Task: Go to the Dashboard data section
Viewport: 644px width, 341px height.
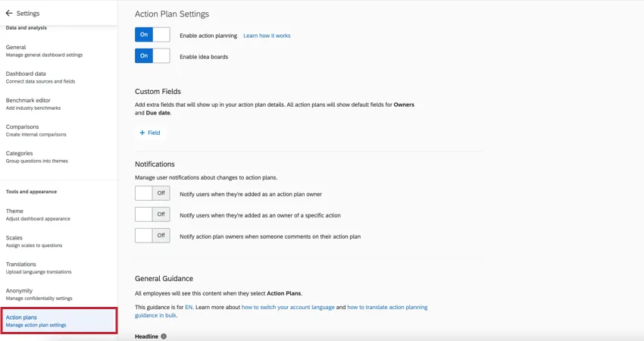Action: click(x=41, y=77)
